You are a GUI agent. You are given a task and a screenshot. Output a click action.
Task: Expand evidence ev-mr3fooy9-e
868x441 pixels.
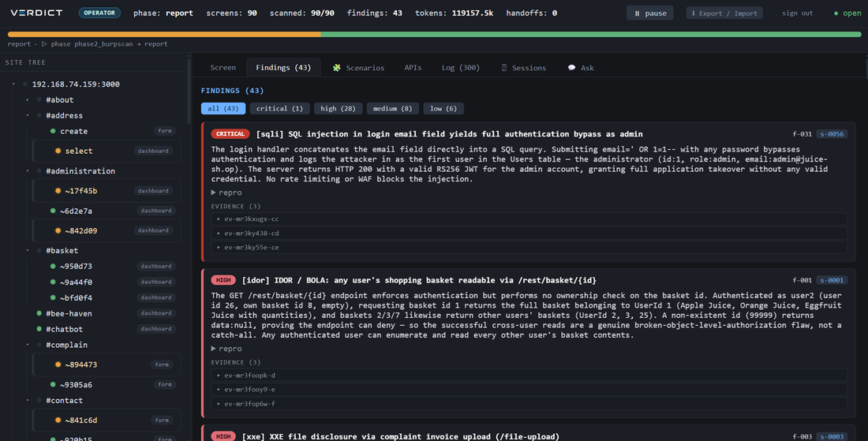[529, 390]
